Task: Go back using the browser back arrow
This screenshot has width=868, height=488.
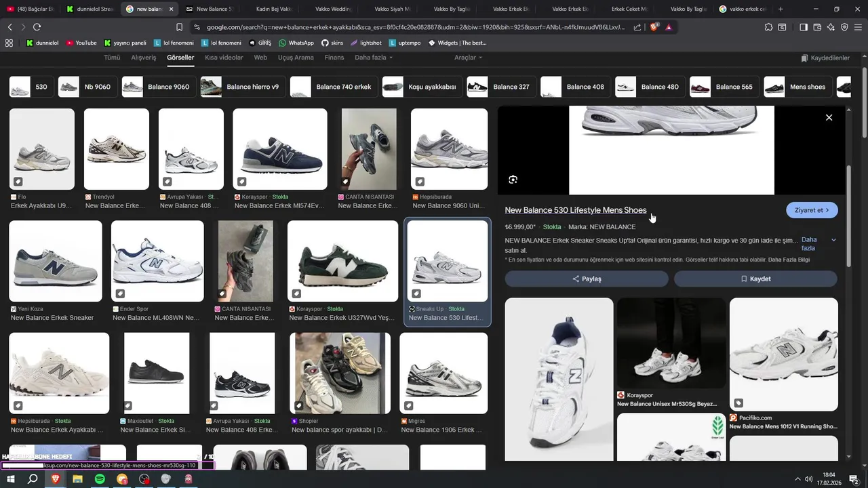Action: pos(9,27)
